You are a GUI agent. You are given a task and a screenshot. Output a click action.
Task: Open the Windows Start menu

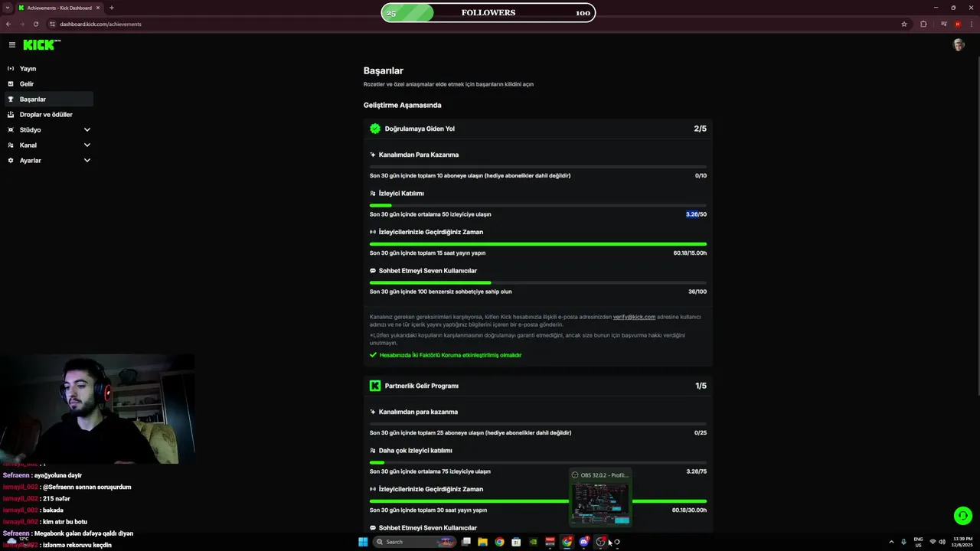point(363,542)
